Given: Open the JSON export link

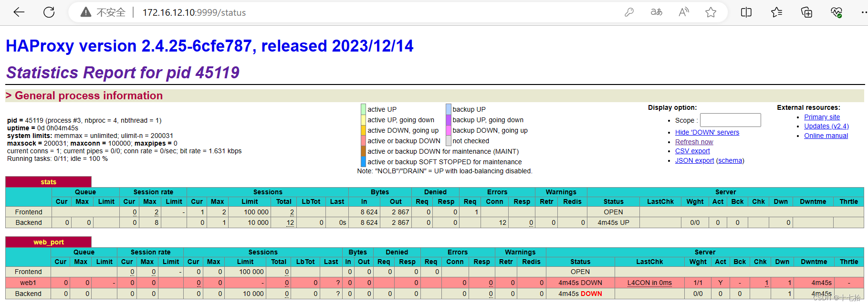Looking at the screenshot, I should click(x=694, y=160).
